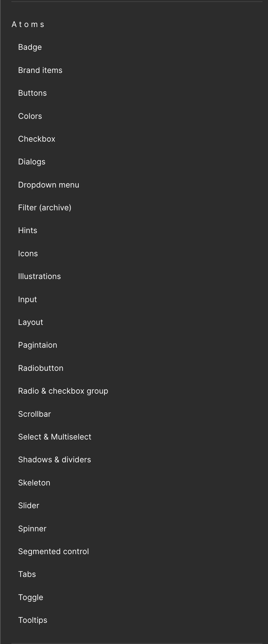Viewport: 268px width, 644px height.
Task: Open Radio & checkbox group page
Action: pos(63,391)
